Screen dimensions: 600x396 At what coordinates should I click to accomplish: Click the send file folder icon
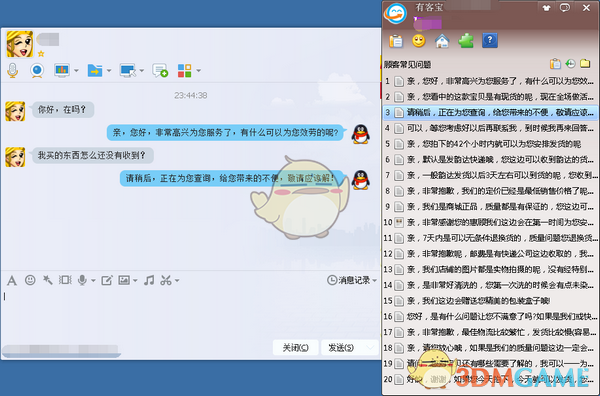point(95,70)
